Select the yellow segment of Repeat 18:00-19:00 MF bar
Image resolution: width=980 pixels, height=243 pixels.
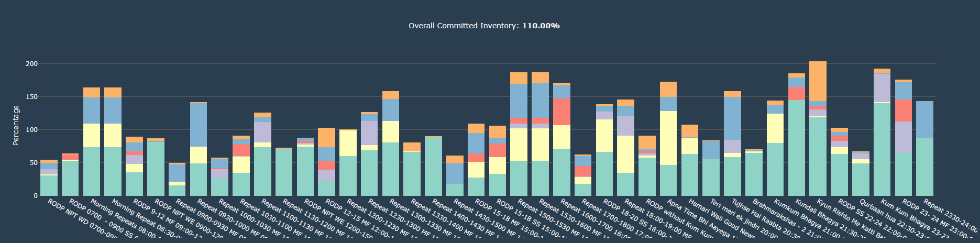625,154
